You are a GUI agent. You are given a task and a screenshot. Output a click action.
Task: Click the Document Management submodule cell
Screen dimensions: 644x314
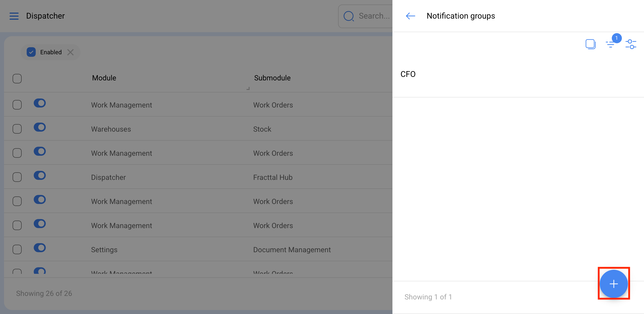click(292, 250)
